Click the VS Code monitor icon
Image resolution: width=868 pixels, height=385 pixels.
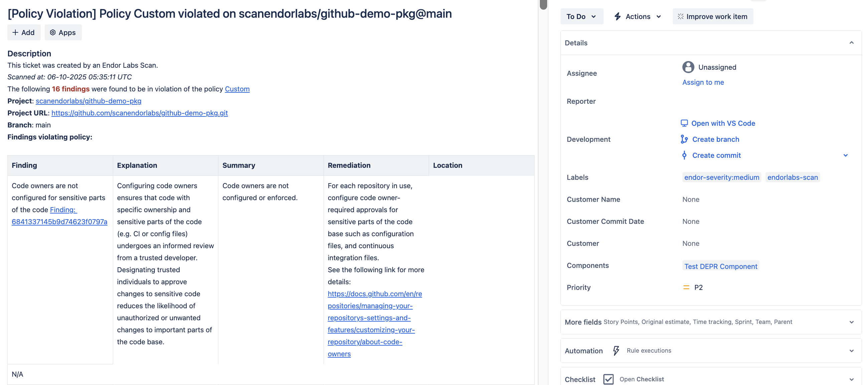pos(684,123)
